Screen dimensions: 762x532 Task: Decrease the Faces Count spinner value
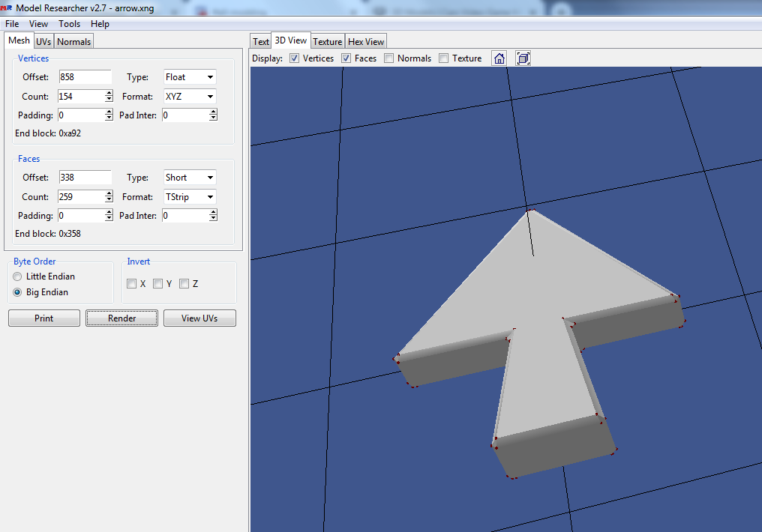click(x=109, y=200)
